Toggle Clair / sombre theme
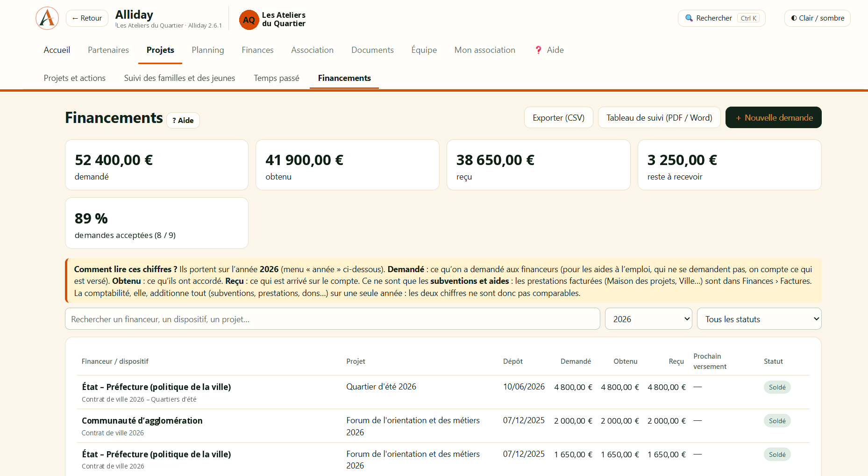The height and width of the screenshot is (476, 868). pyautogui.click(x=817, y=18)
